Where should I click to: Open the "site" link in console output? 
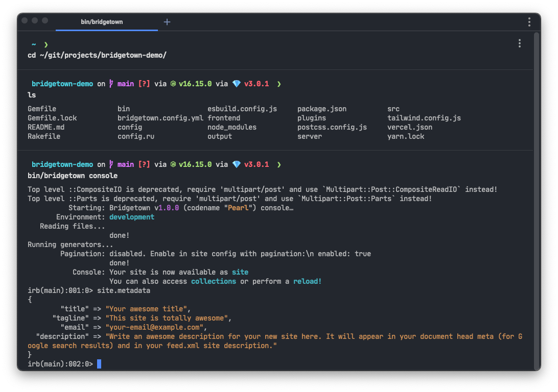click(240, 272)
